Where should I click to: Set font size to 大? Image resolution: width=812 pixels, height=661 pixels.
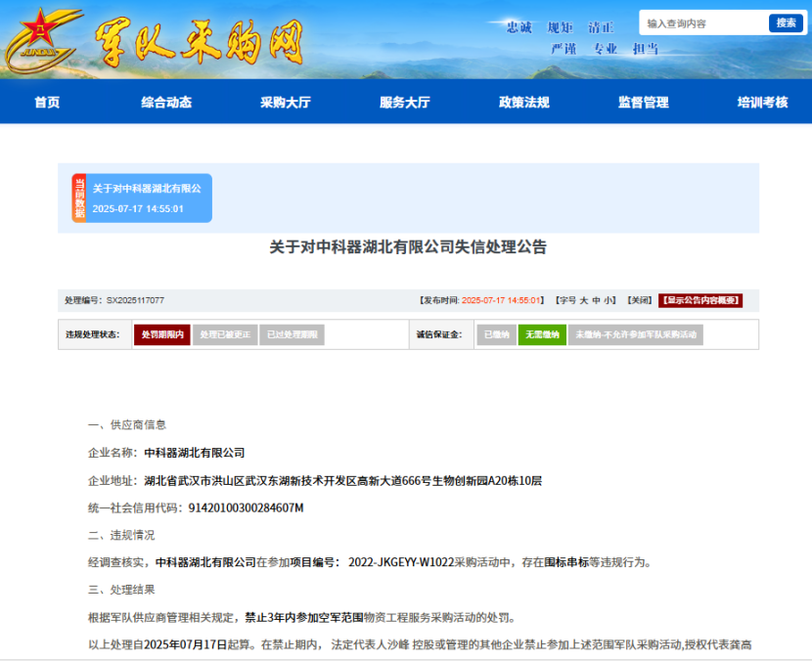pyautogui.click(x=584, y=300)
